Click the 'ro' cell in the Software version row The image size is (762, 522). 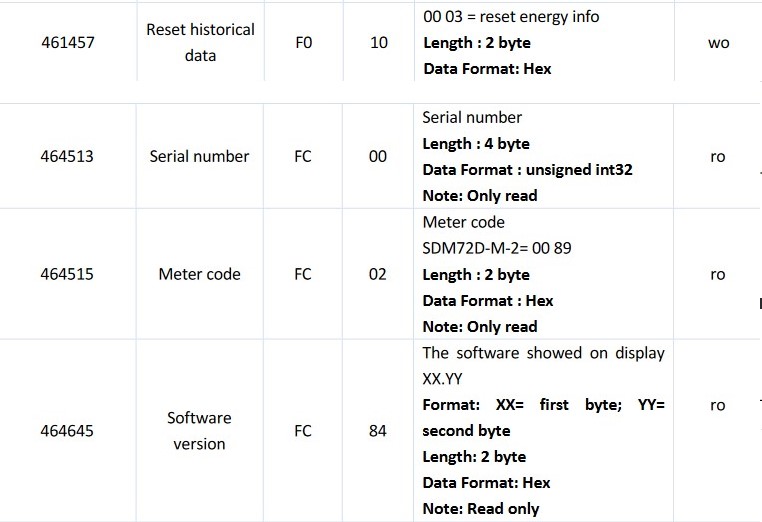click(x=717, y=406)
